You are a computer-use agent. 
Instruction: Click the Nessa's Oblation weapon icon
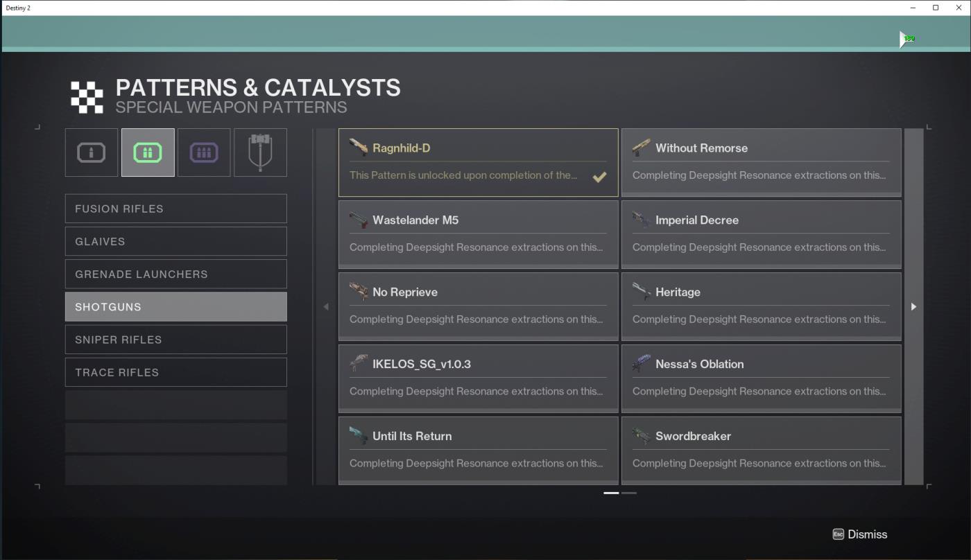[642, 364]
